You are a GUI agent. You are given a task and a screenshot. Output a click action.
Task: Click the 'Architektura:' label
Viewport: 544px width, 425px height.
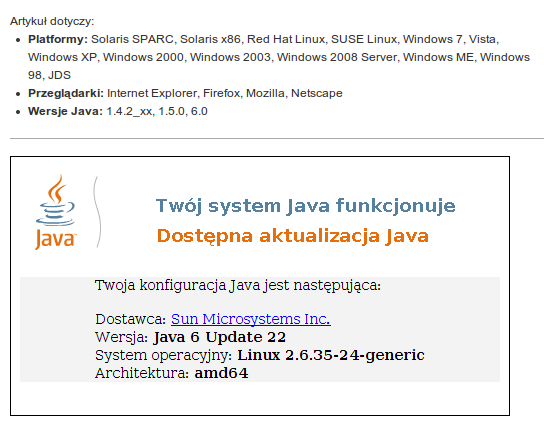click(x=142, y=373)
